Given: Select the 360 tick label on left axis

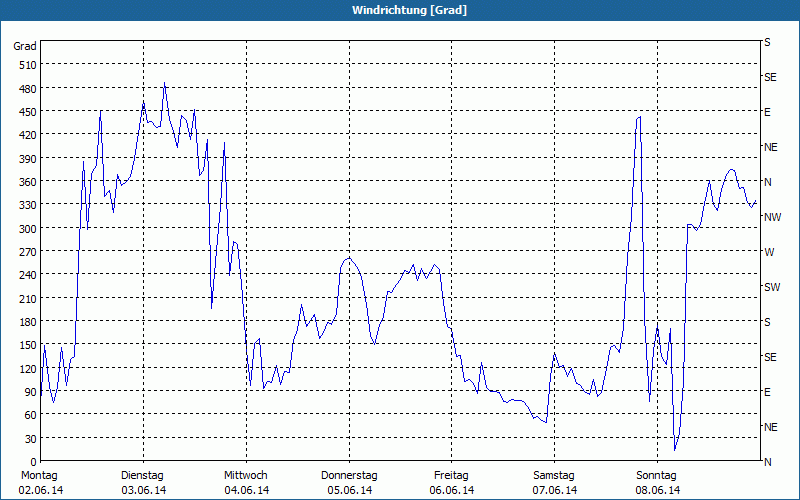Looking at the screenshot, I should tap(25, 182).
